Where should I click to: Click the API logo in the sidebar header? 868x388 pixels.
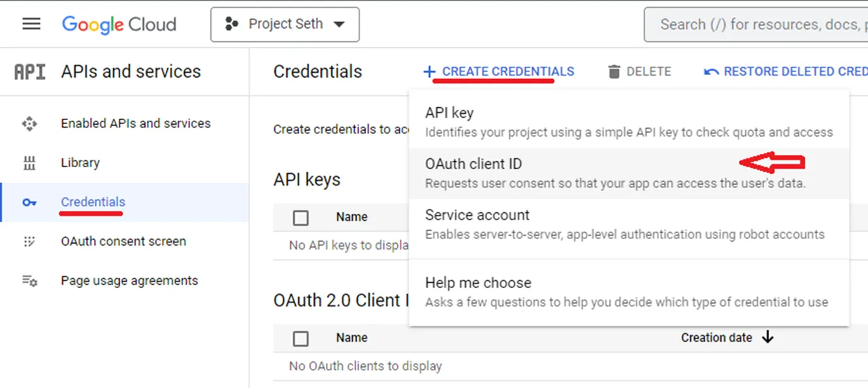coord(29,71)
